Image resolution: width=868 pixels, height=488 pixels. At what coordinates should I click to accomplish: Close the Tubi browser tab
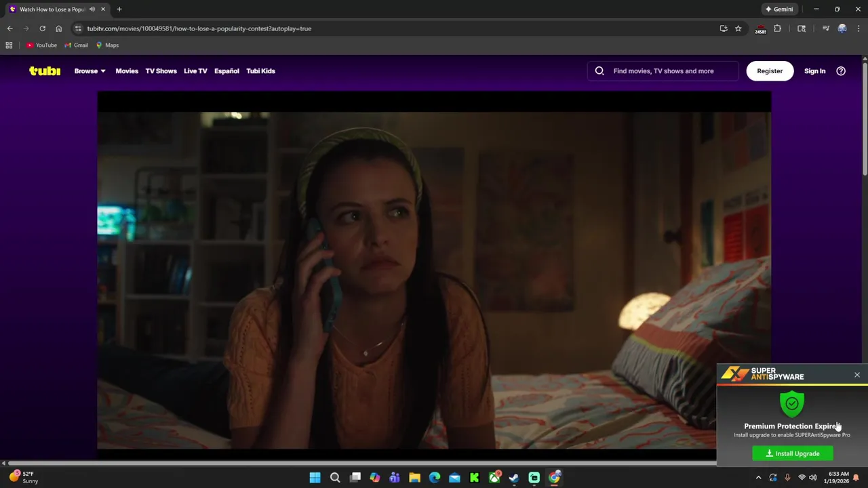pyautogui.click(x=103, y=9)
